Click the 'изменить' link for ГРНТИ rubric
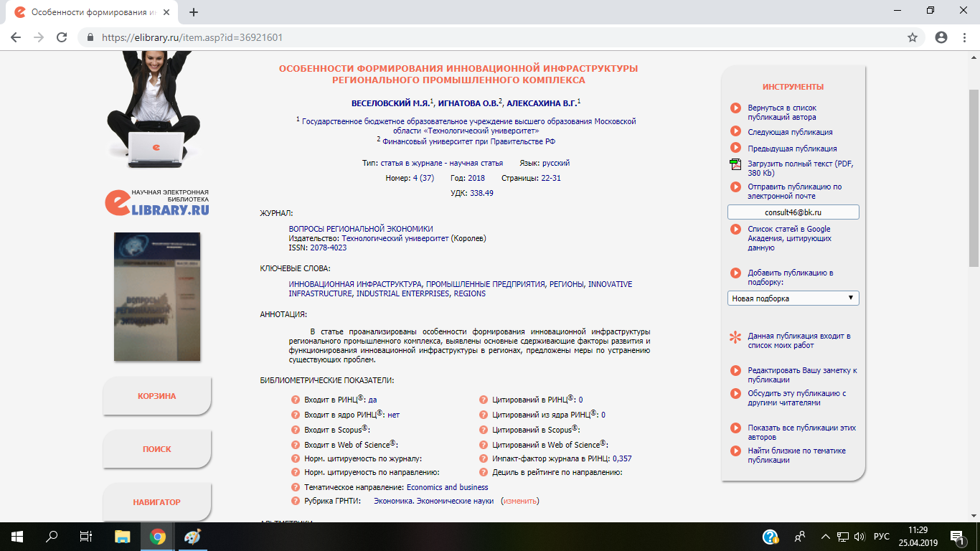The width and height of the screenshot is (980, 551). pyautogui.click(x=519, y=501)
